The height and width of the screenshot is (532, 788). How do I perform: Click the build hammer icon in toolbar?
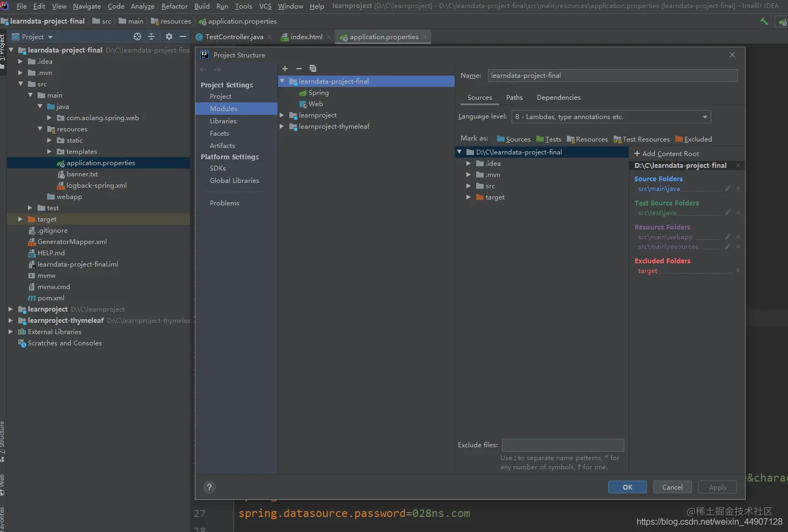[x=764, y=21]
